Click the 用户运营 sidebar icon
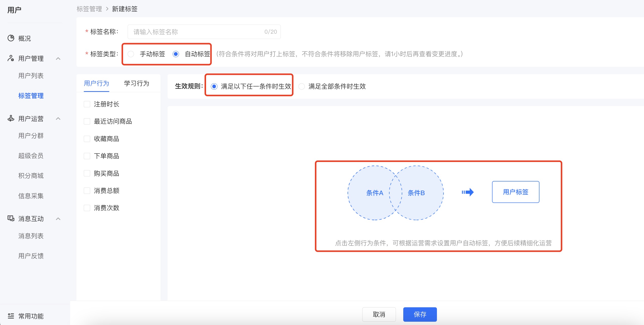 coord(11,118)
